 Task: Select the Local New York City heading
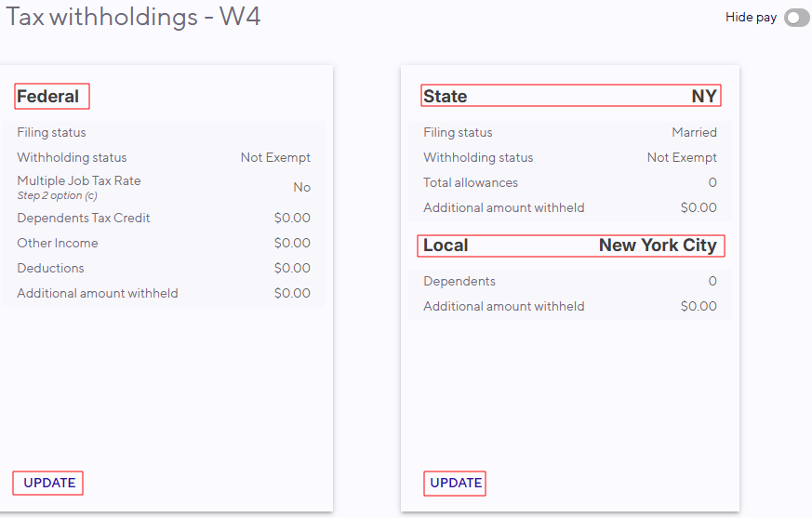pos(571,246)
